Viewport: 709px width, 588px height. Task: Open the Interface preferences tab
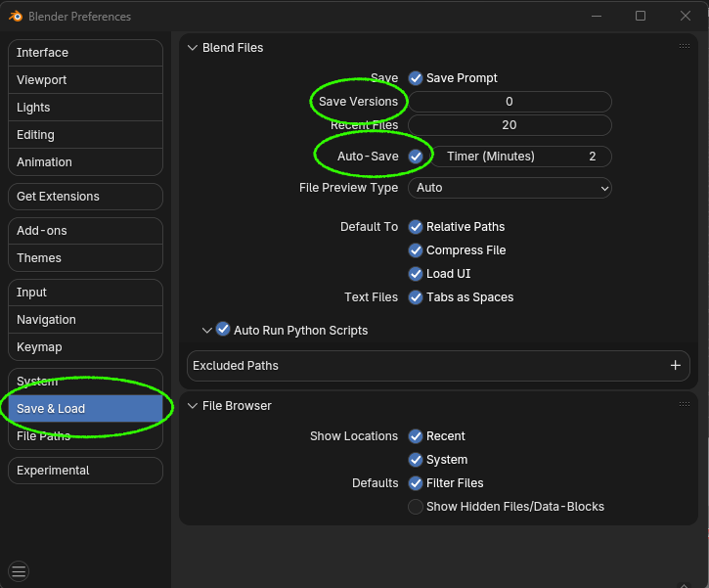click(x=85, y=53)
